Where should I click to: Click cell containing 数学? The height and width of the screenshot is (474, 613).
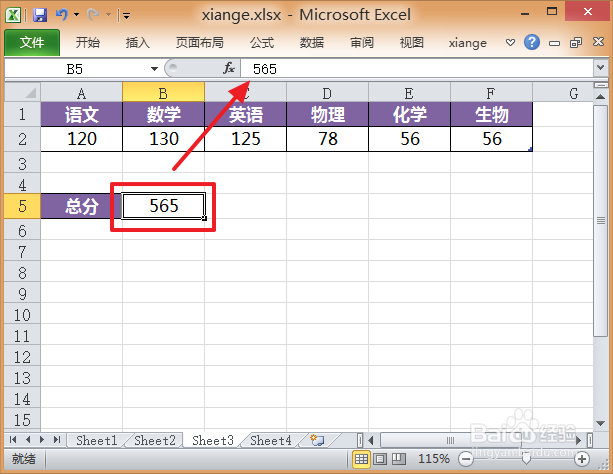click(163, 115)
